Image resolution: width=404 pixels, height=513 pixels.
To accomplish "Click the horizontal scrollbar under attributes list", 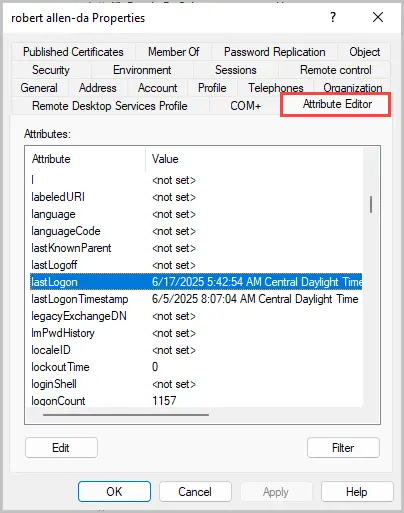I will (x=126, y=415).
